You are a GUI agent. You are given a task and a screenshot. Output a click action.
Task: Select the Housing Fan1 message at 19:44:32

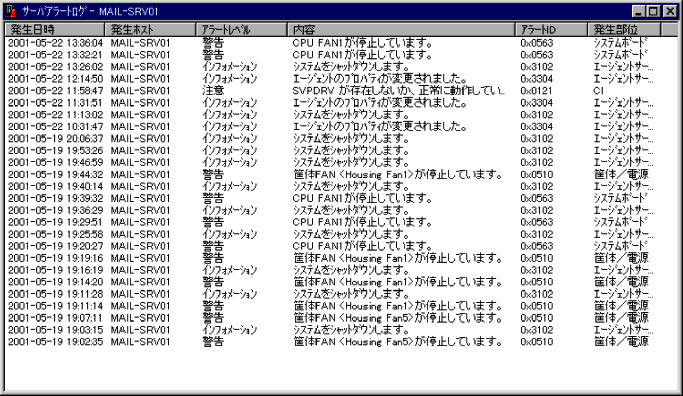[x=398, y=174]
